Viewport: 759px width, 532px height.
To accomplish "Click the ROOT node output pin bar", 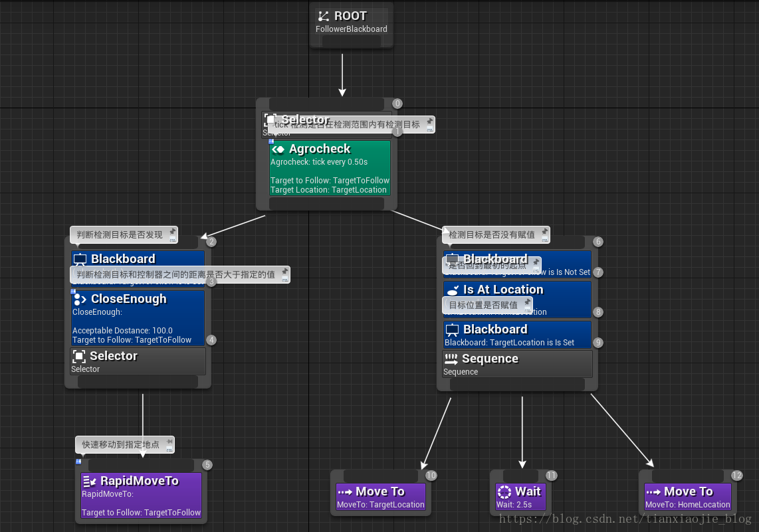I will point(352,41).
